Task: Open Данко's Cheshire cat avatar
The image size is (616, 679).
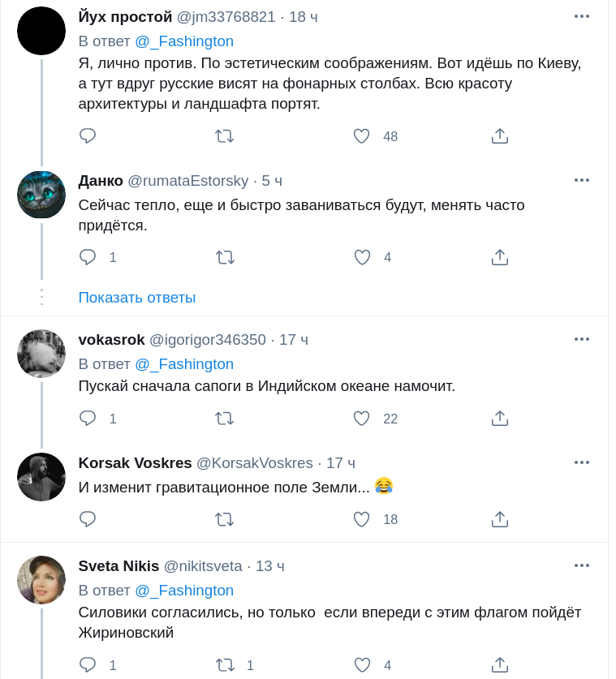Action: pos(41,196)
